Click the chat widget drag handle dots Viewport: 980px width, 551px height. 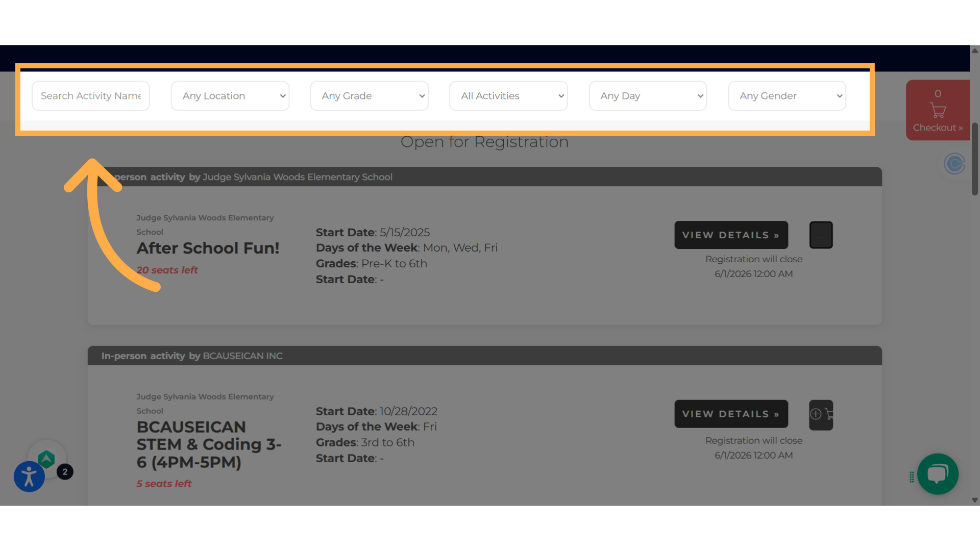(912, 477)
